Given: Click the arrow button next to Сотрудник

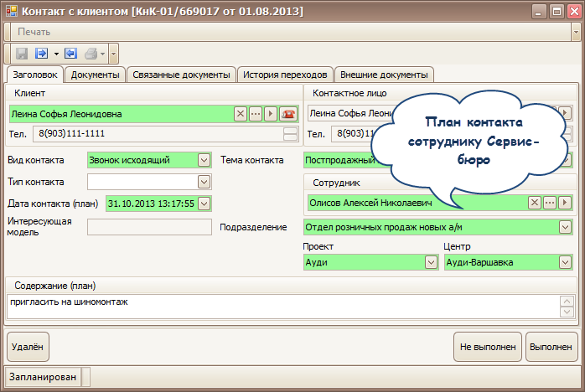Looking at the screenshot, I should [x=566, y=203].
